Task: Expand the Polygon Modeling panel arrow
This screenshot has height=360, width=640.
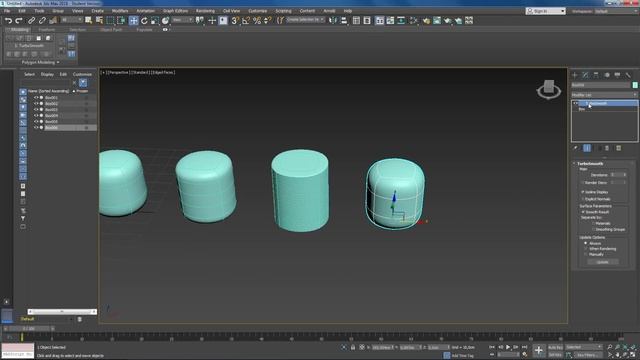Action: (58, 62)
